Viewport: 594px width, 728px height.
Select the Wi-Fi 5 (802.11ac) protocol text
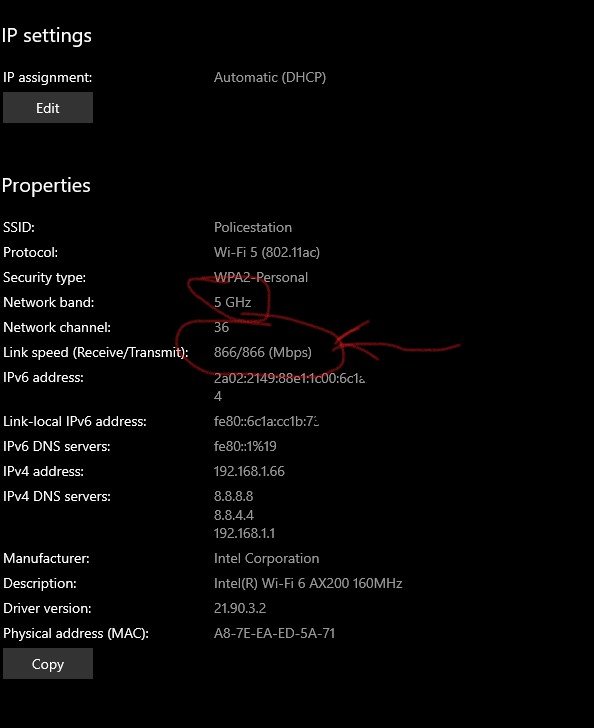click(267, 252)
